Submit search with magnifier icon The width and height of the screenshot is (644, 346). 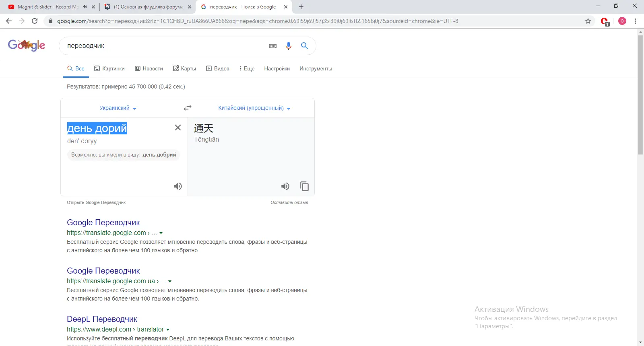pos(305,46)
